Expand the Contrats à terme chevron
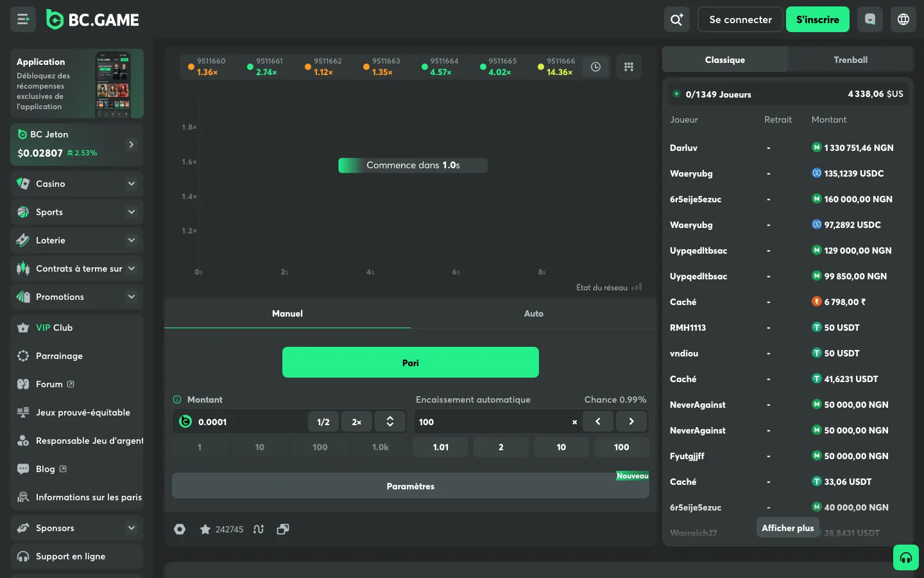 click(132, 268)
